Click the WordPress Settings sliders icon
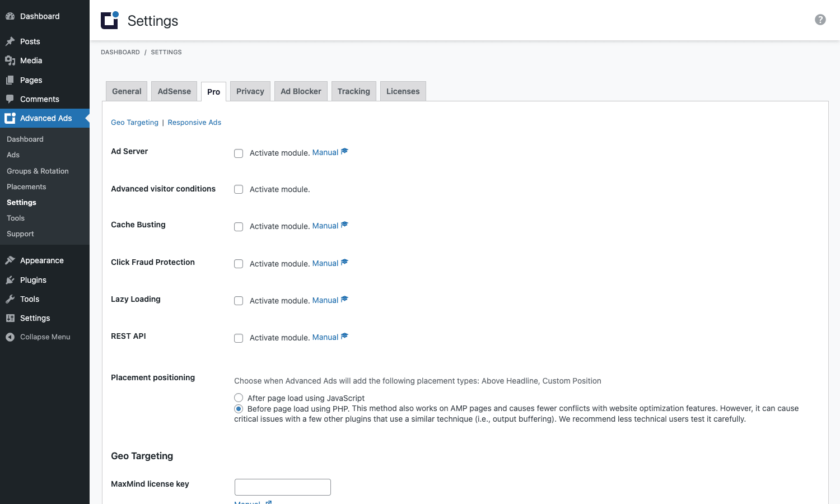Screen dimensions: 840x504 tap(10, 318)
